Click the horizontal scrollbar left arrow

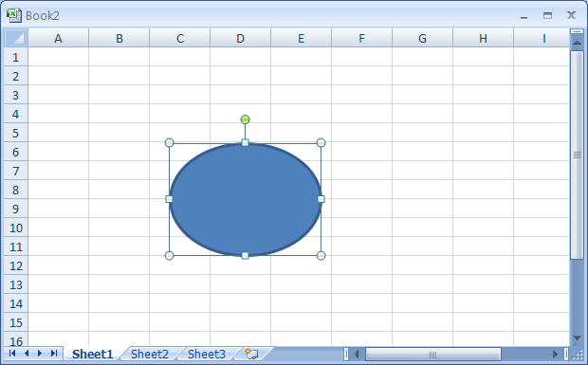pos(357,354)
